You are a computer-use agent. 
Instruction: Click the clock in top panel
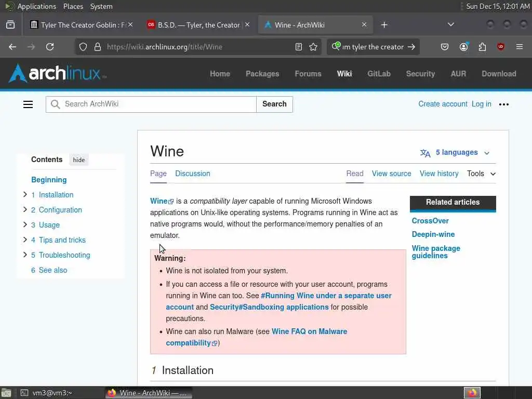pos(497,6)
